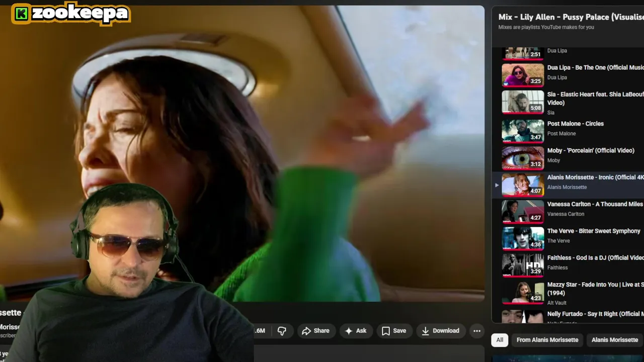The height and width of the screenshot is (362, 644).
Task: Click the Alt Vault channel name
Action: pos(557,303)
